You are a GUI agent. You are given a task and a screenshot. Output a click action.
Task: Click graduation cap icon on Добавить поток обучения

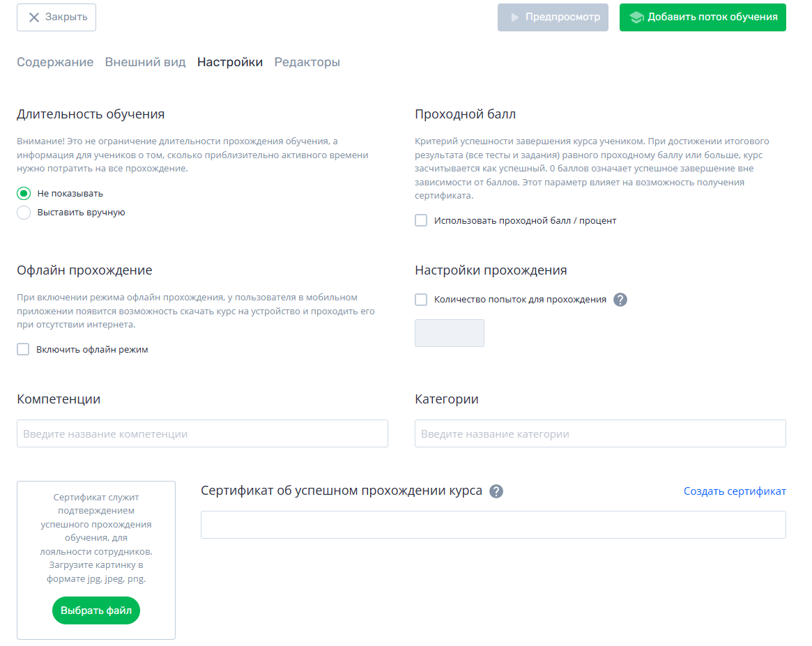tap(636, 17)
